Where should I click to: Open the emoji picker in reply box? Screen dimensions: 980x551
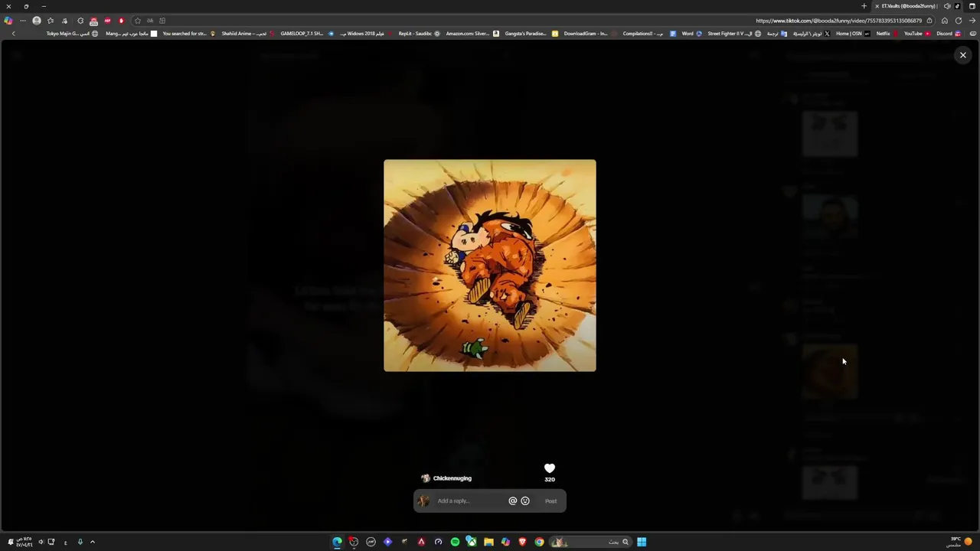525,500
